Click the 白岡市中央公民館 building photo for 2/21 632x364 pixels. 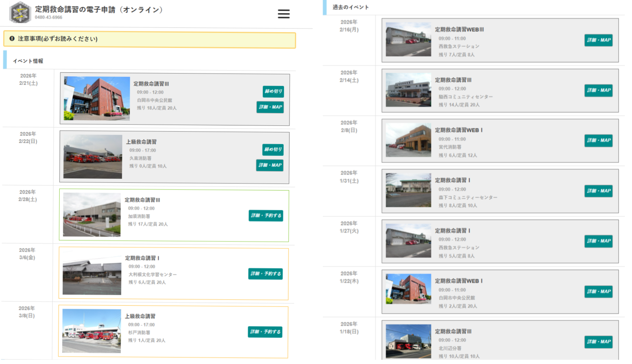pos(97,98)
